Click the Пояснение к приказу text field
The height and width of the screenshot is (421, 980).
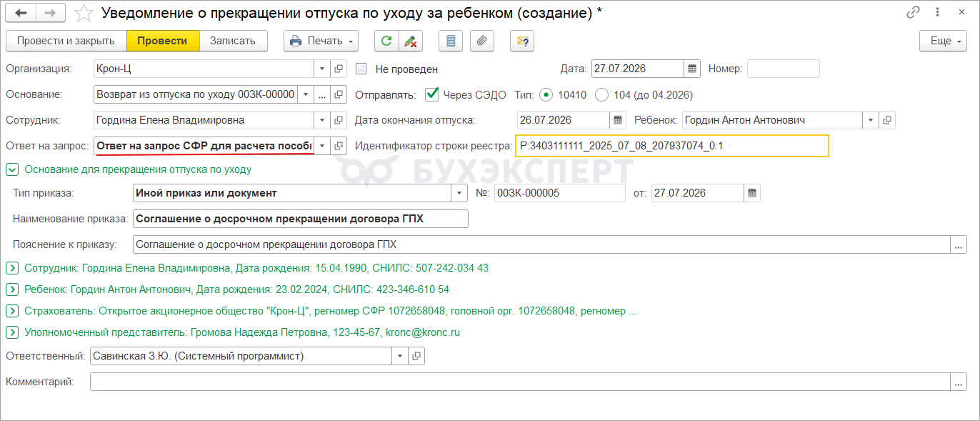tap(541, 244)
